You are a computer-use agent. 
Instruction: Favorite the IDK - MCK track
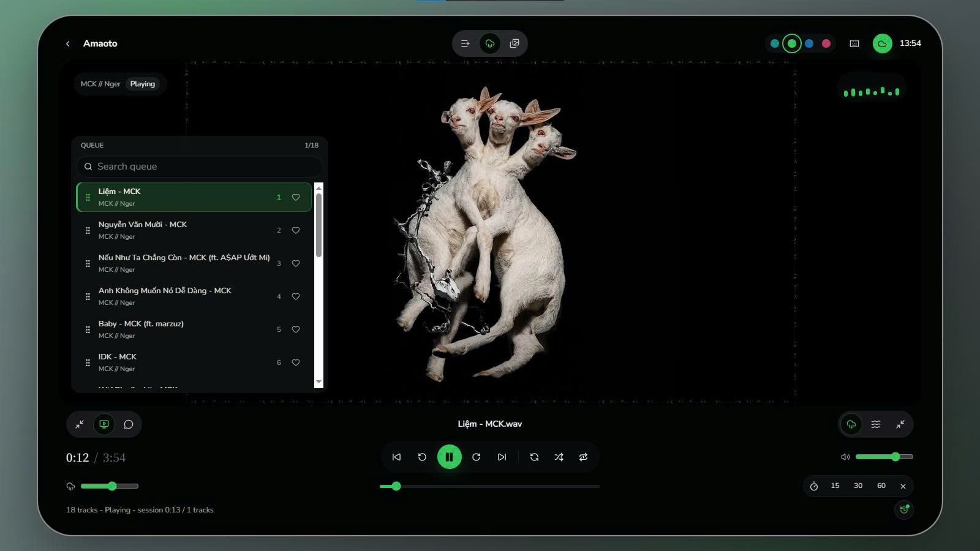[296, 362]
